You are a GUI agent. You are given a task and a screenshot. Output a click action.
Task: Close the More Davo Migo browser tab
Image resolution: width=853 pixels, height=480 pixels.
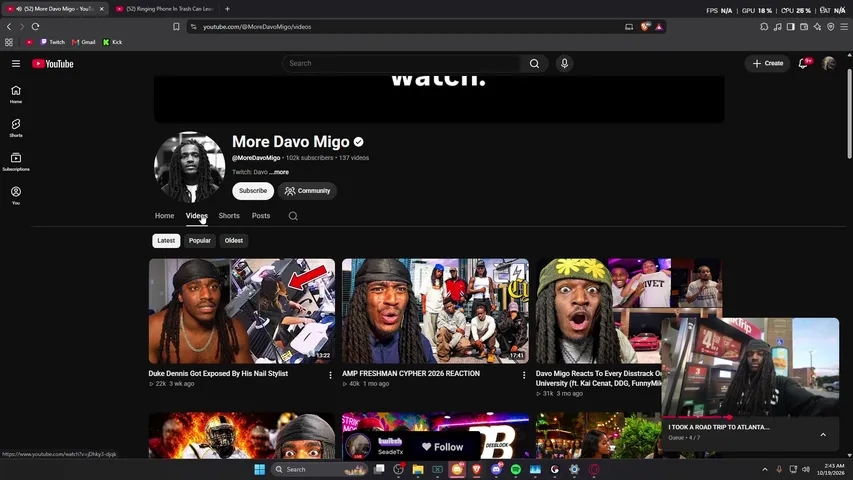[101, 9]
